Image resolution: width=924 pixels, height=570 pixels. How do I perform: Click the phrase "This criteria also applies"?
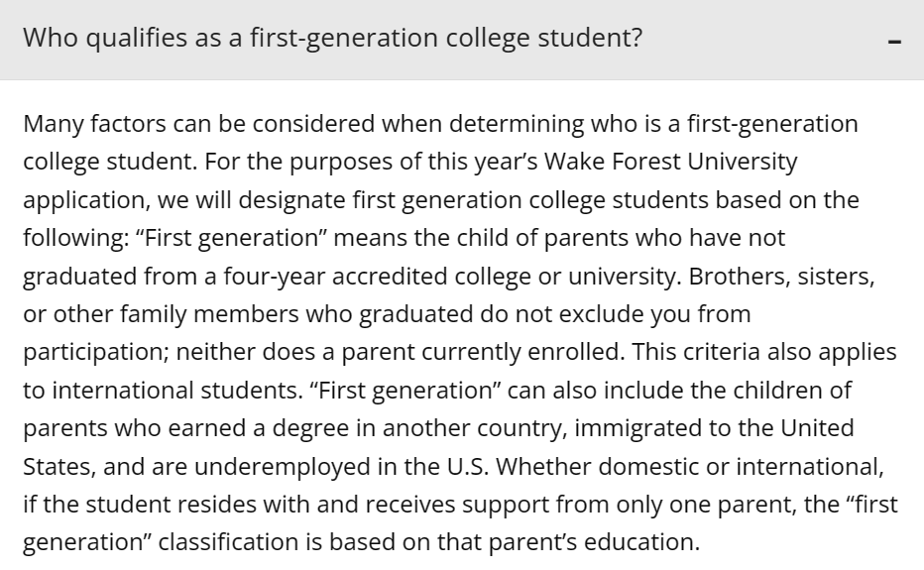coord(764,352)
